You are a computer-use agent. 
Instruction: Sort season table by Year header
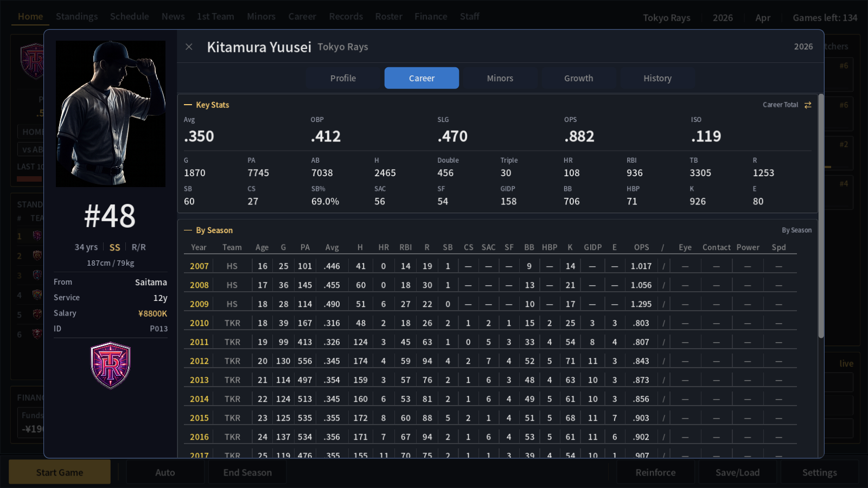pos(199,247)
